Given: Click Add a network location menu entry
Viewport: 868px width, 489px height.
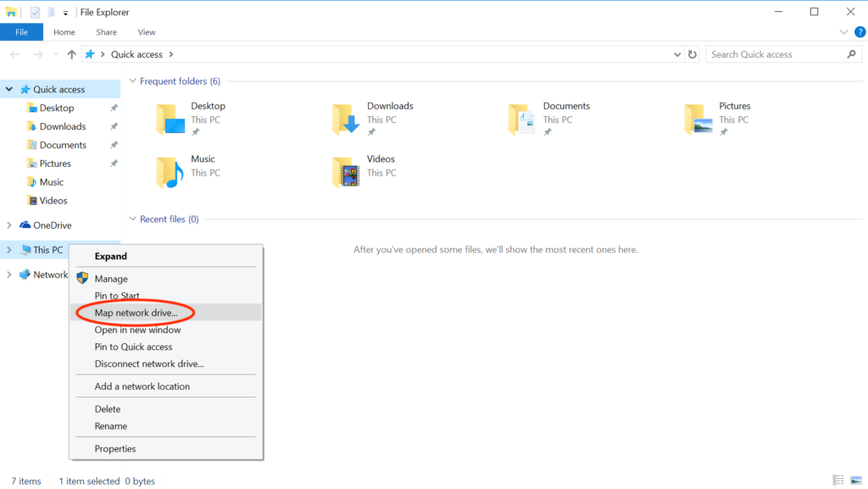Looking at the screenshot, I should coord(166,386).
